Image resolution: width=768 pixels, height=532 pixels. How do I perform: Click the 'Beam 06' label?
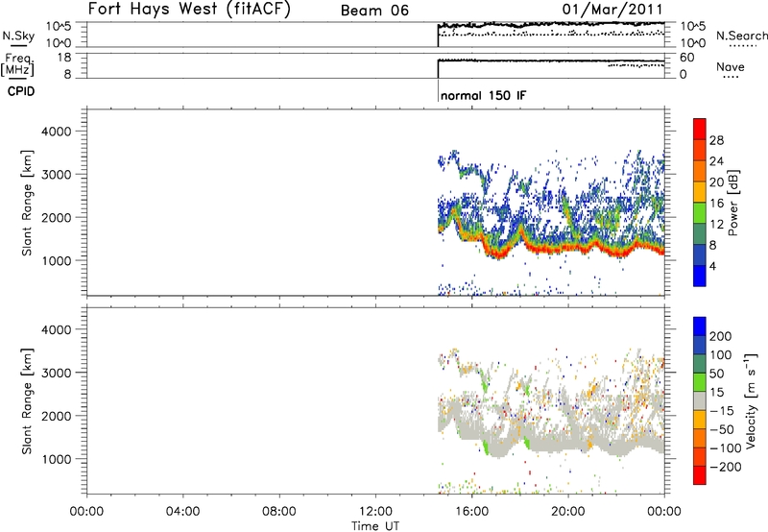pyautogui.click(x=374, y=11)
